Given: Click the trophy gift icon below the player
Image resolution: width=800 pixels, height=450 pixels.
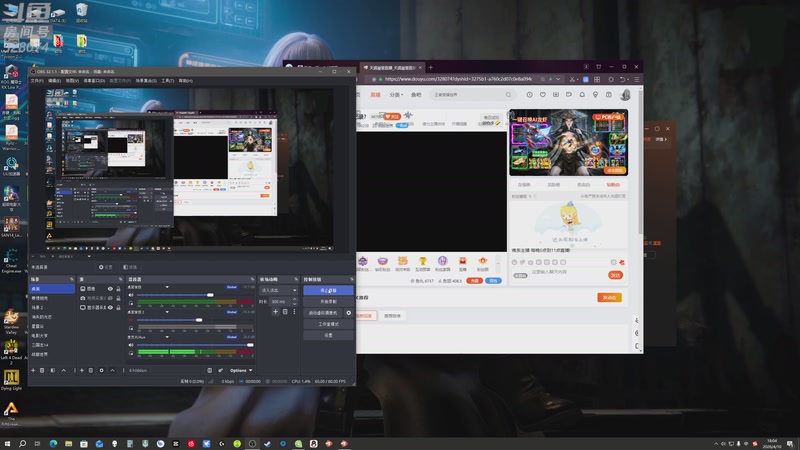Looking at the screenshot, I should click(x=422, y=261).
